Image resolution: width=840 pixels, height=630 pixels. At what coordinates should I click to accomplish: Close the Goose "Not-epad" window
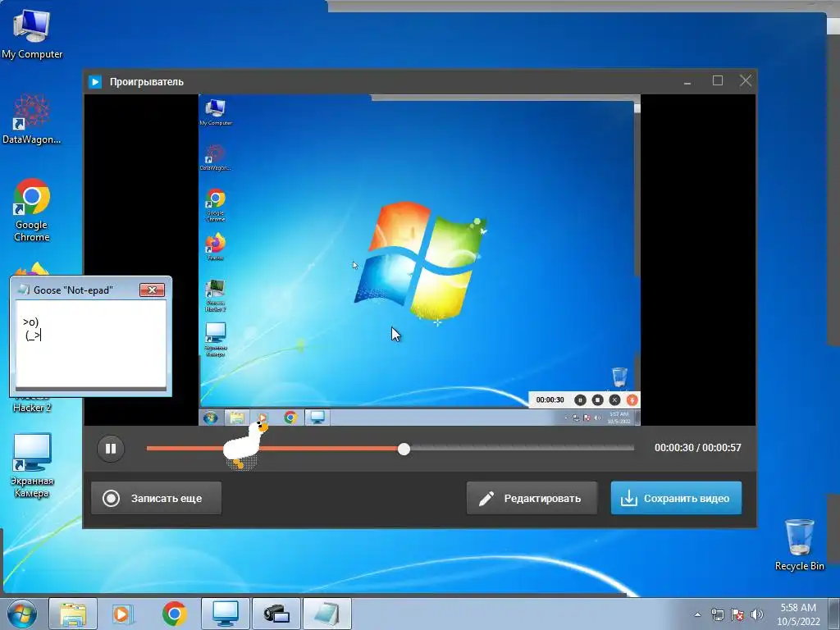tap(152, 290)
